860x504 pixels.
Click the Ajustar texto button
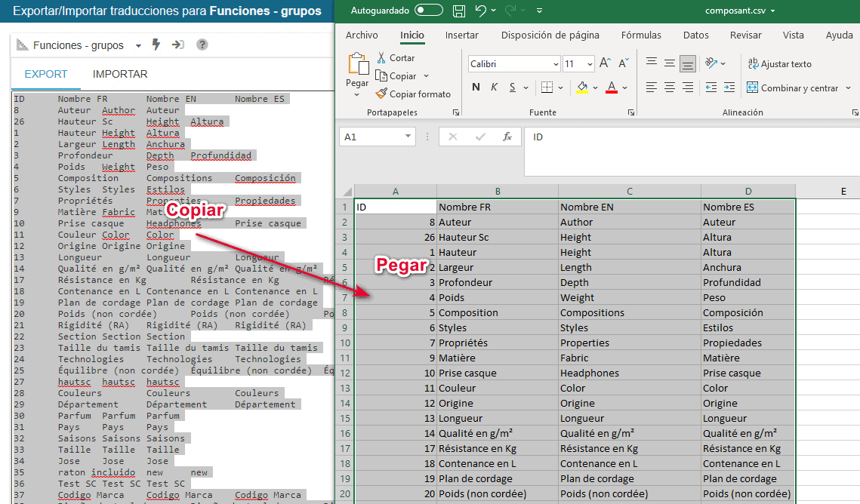point(779,64)
